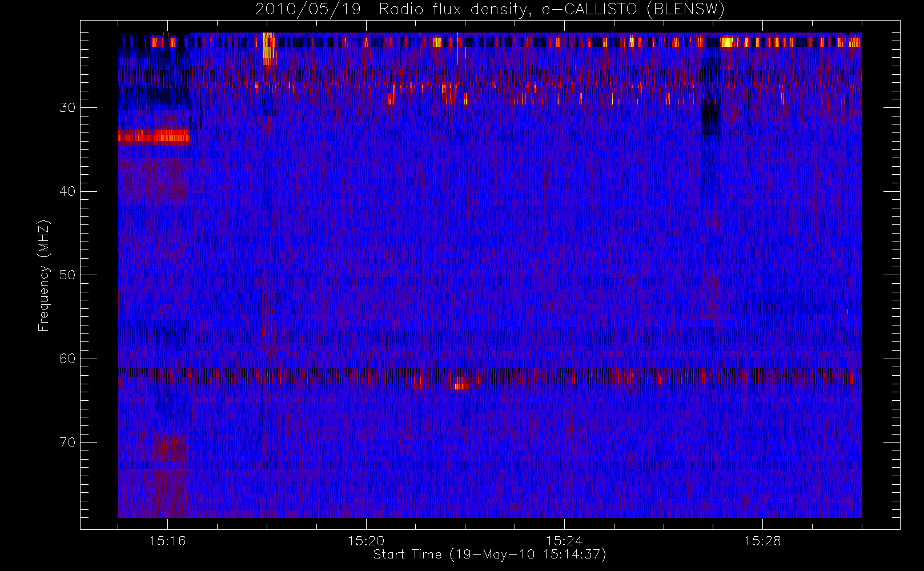
Task: Select the 'Frequency (MHZ)' y-axis label
Action: click(44, 275)
